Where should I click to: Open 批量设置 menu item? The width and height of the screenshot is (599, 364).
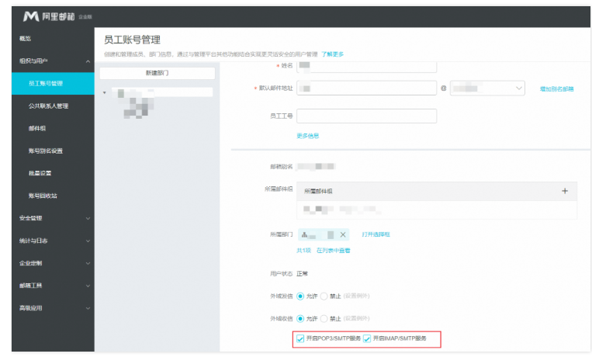click(40, 173)
